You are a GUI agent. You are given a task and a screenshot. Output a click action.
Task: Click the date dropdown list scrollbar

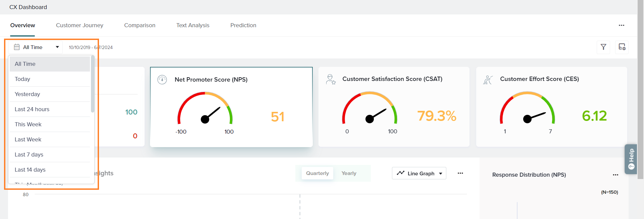pos(93,85)
